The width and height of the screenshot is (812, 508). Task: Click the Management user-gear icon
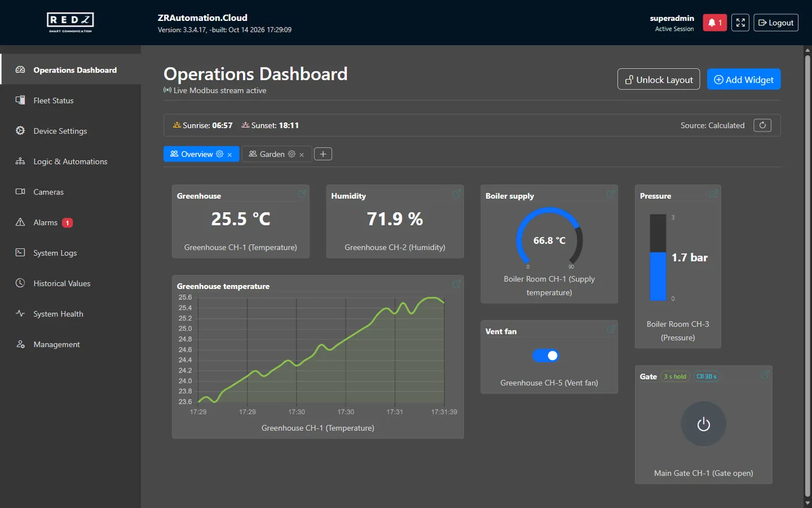coord(20,344)
